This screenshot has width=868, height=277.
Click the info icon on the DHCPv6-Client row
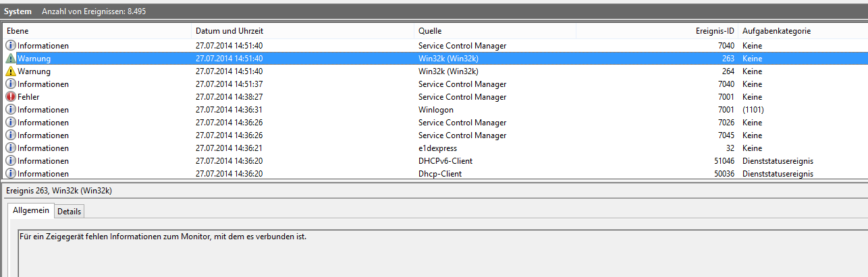coord(10,161)
